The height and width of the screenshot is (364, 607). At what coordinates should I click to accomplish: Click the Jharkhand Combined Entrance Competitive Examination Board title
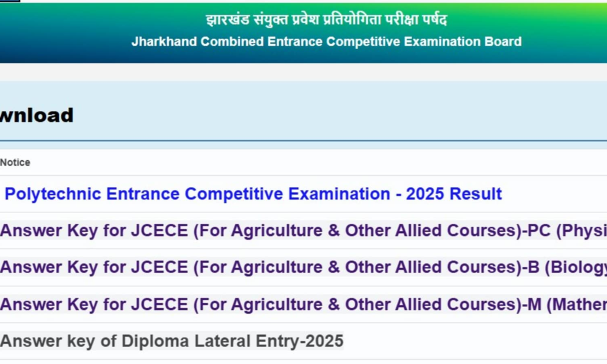tap(326, 42)
